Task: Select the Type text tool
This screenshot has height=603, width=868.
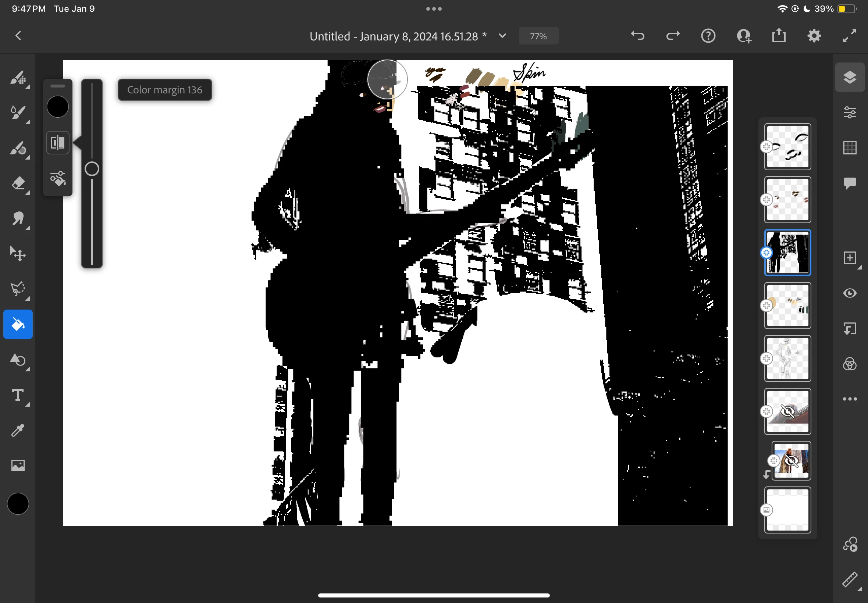Action: (18, 395)
